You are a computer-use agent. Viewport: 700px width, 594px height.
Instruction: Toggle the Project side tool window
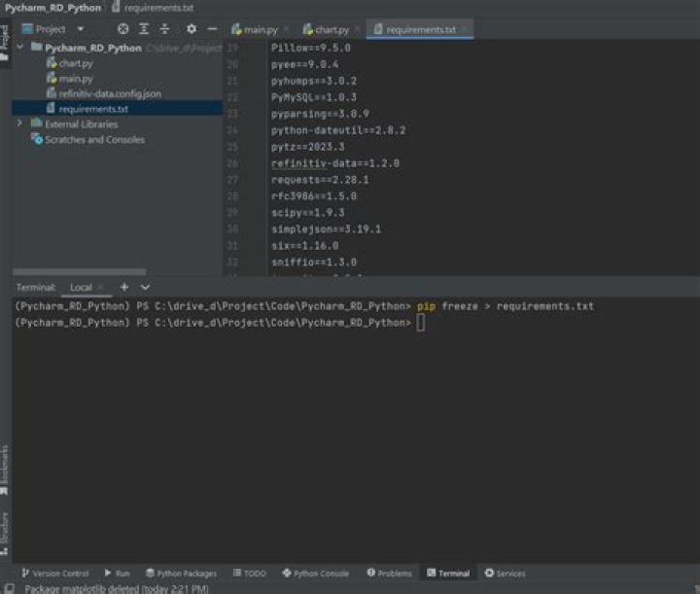pyautogui.click(x=5, y=39)
